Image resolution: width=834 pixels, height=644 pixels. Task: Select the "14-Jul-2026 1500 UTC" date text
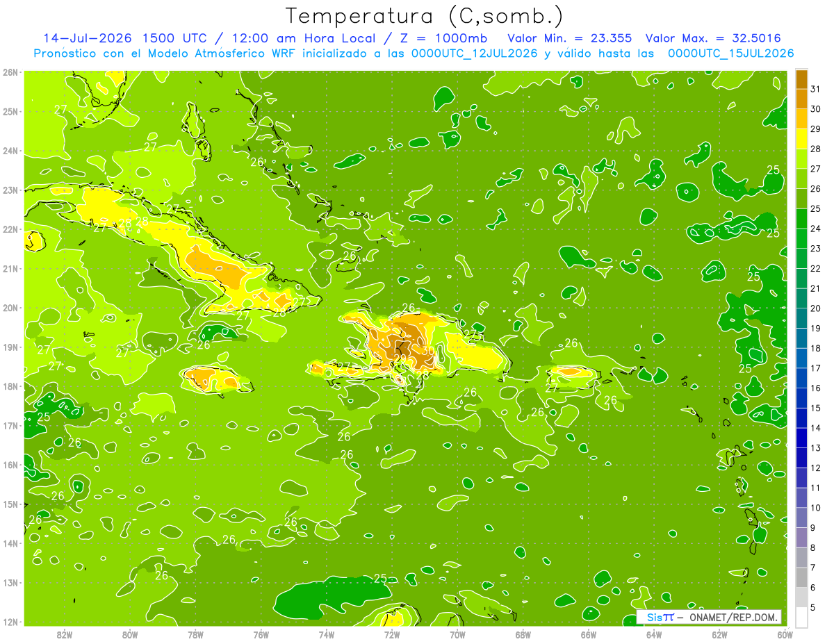pyautogui.click(x=124, y=38)
